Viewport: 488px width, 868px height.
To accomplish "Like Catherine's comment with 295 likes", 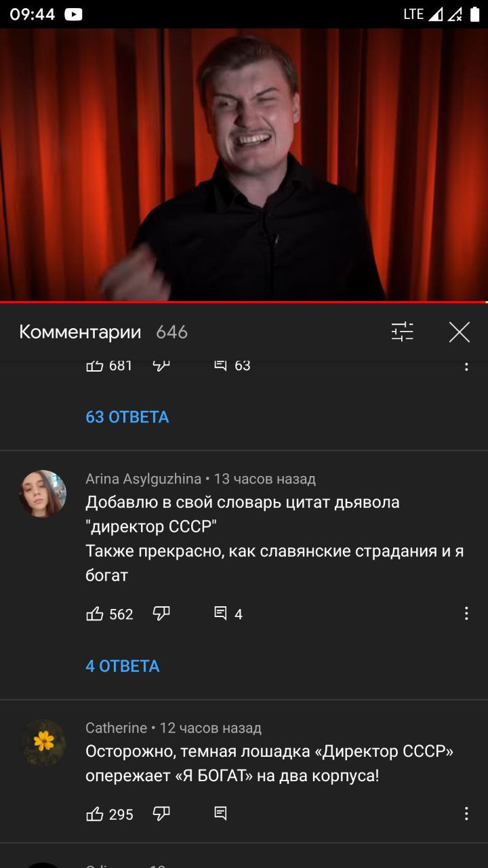I will click(95, 814).
